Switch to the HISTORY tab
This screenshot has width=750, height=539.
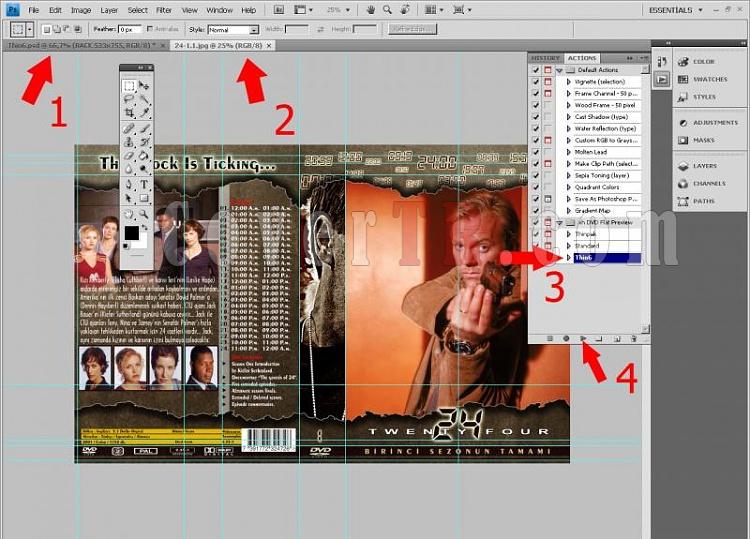pos(546,58)
